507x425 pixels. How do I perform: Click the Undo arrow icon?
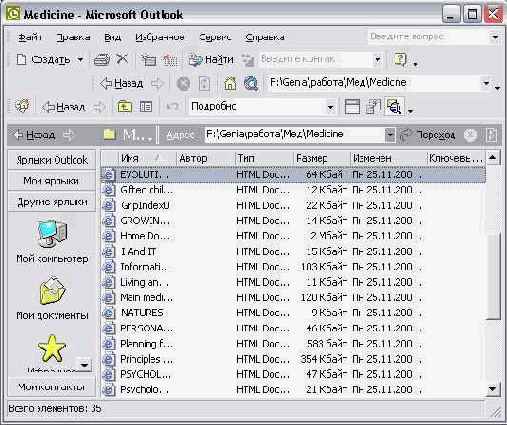(172, 107)
